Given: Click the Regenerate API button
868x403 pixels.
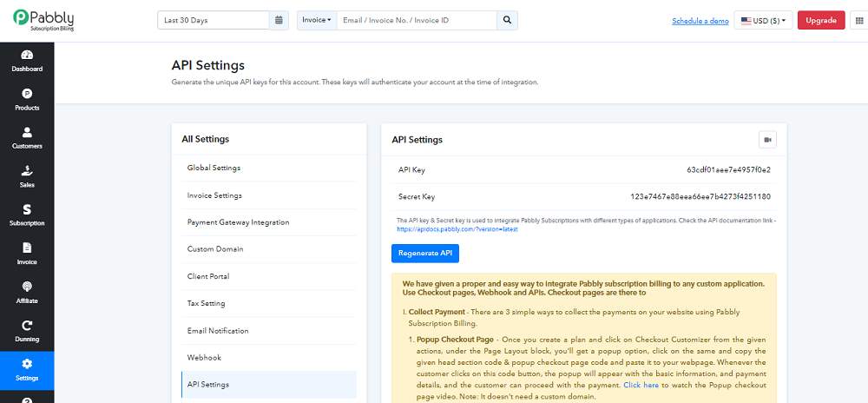Looking at the screenshot, I should click(x=425, y=253).
